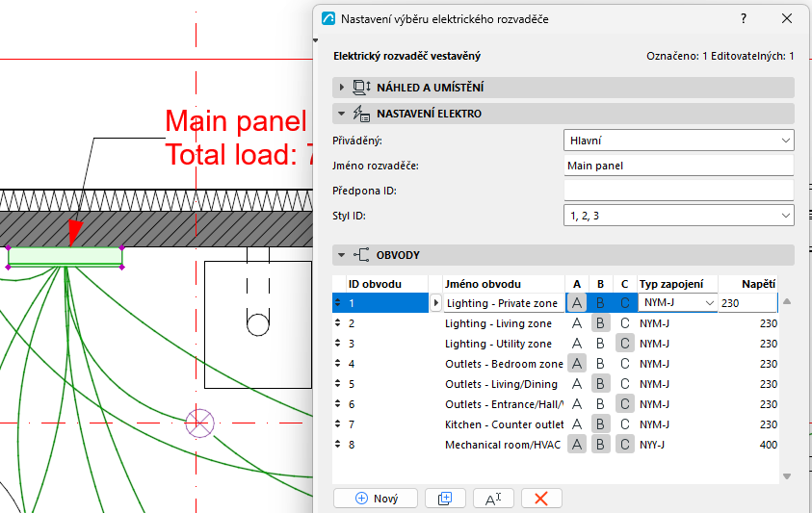Select the Mechanical room/HVAC row
Screen dimensions: 812x513
pyautogui.click(x=555, y=445)
